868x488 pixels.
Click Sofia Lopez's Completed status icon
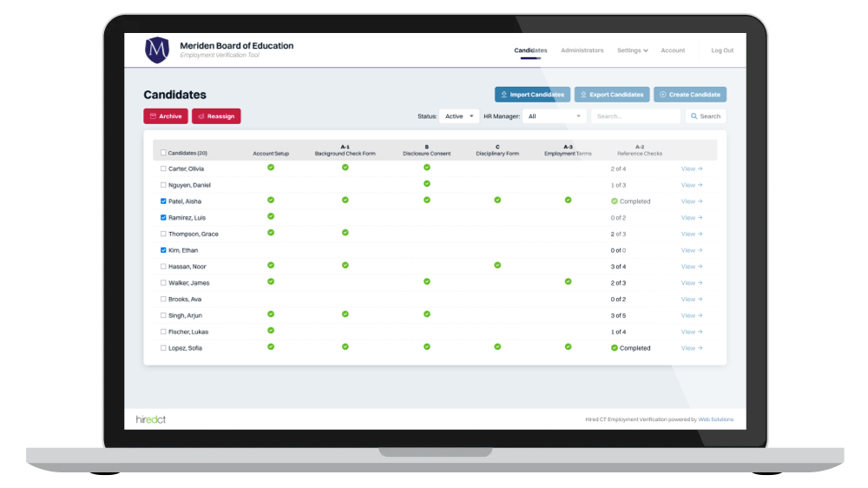[615, 348]
